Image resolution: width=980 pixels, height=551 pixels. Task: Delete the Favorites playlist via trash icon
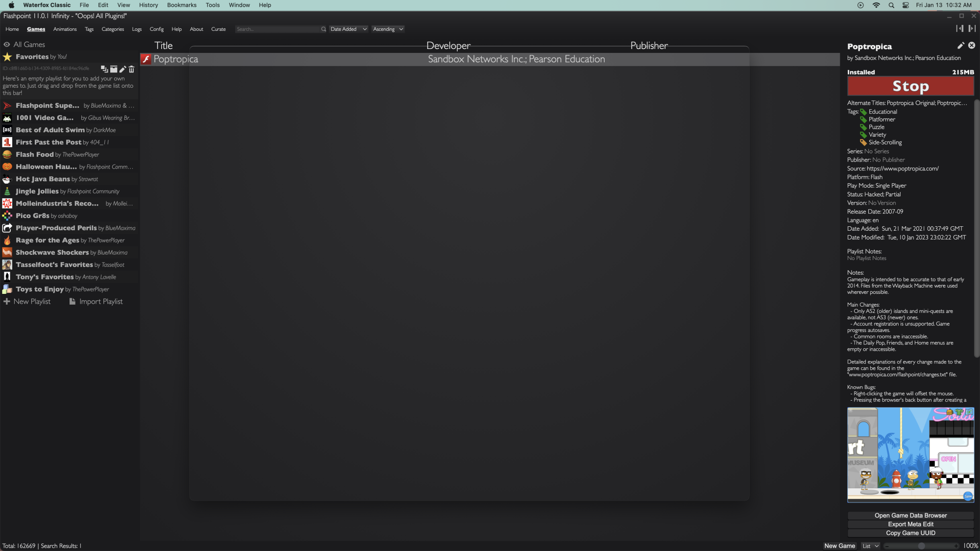(x=131, y=69)
